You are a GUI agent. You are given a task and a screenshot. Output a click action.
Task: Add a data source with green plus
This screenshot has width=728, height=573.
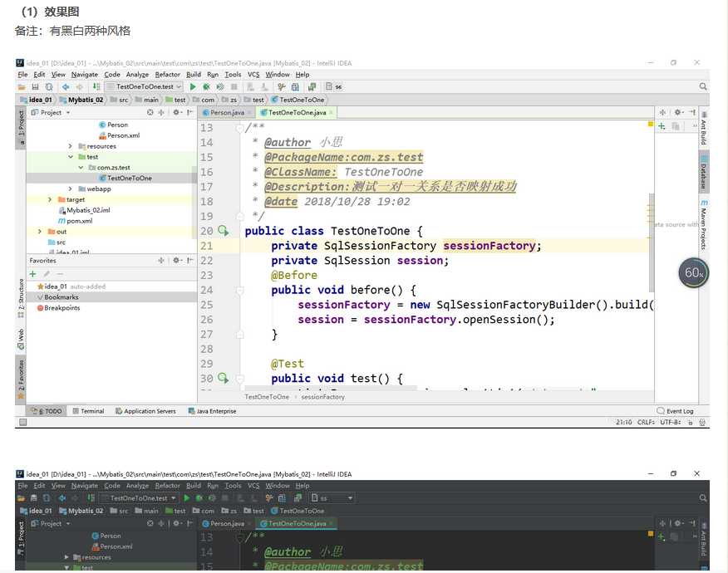662,126
